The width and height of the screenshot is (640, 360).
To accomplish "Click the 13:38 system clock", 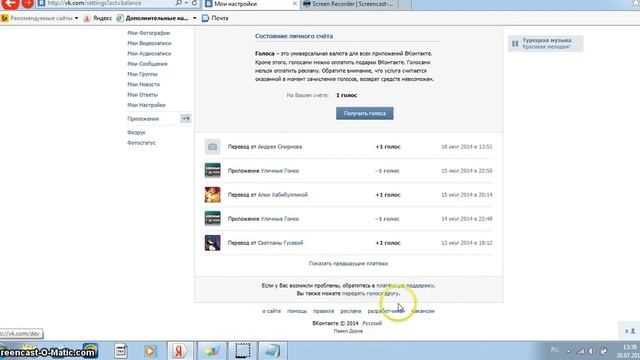I will (x=630, y=347).
